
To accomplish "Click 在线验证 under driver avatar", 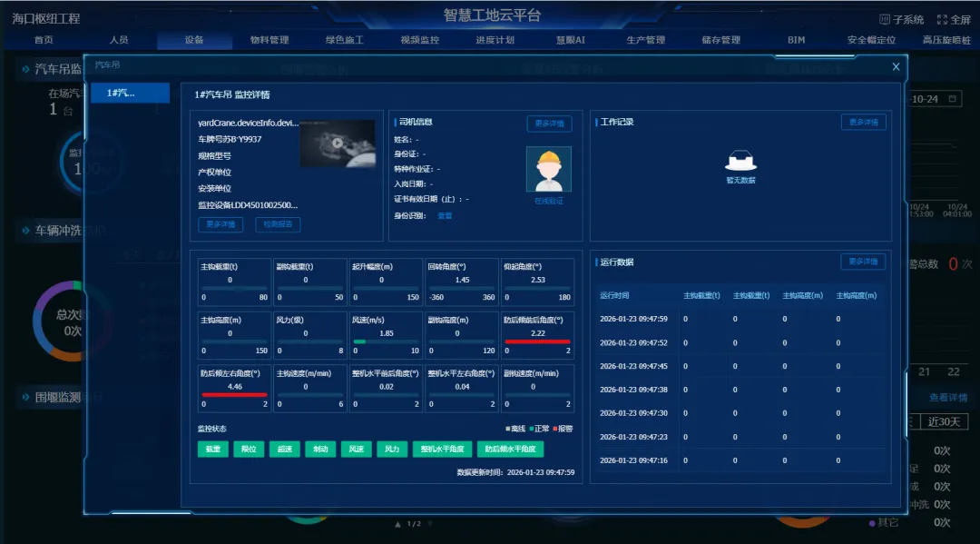I will coord(549,201).
